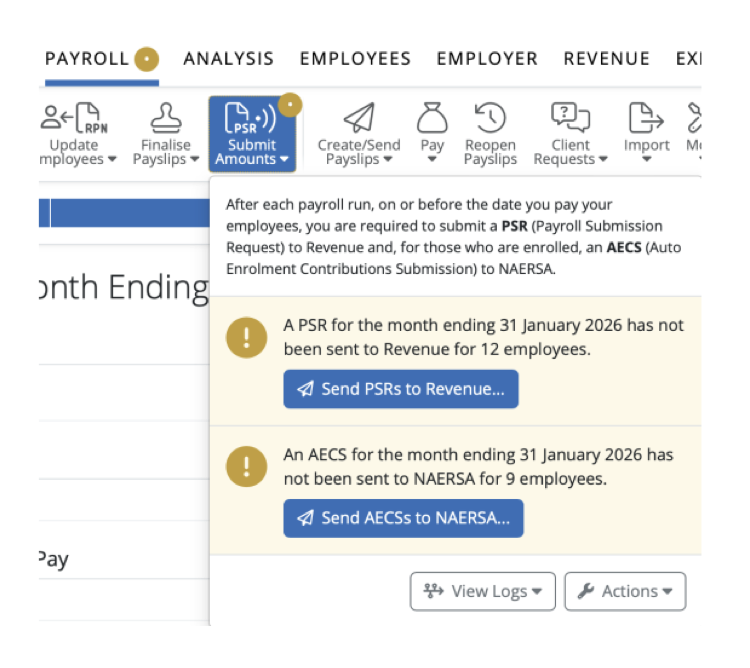The image size is (750, 668).
Task: Click the Reopen Payslips label
Action: (490, 152)
